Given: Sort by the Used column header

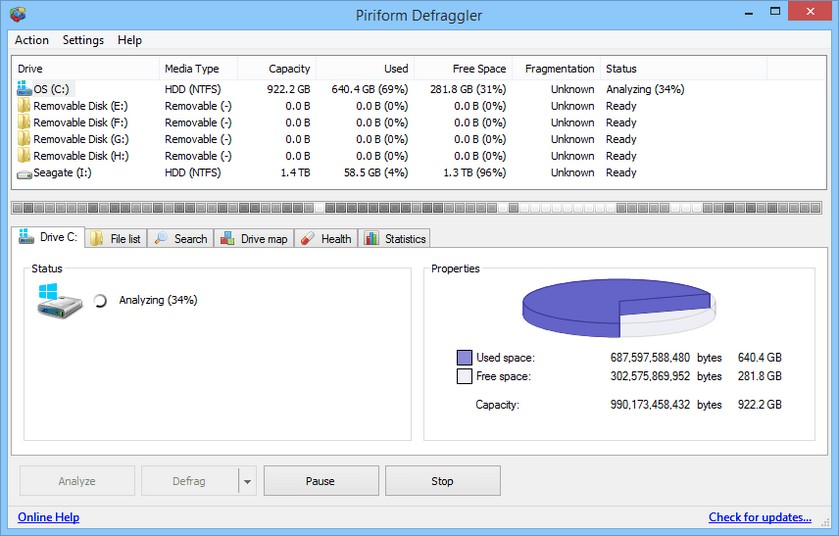Looking at the screenshot, I should click(x=365, y=68).
